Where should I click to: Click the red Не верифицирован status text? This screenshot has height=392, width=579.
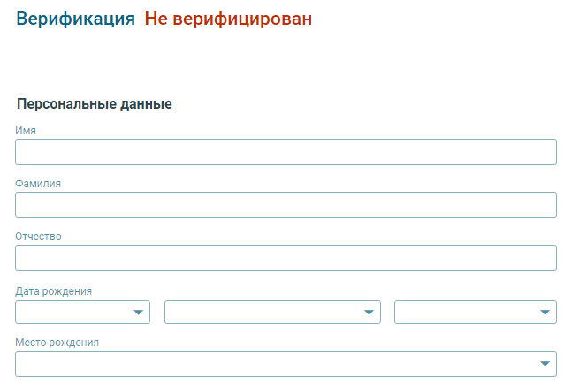228,19
